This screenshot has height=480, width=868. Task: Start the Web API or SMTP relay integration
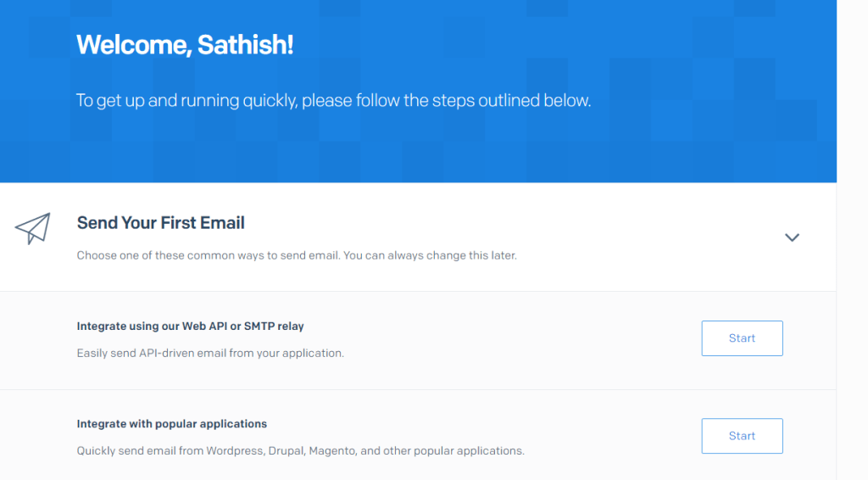click(x=742, y=338)
